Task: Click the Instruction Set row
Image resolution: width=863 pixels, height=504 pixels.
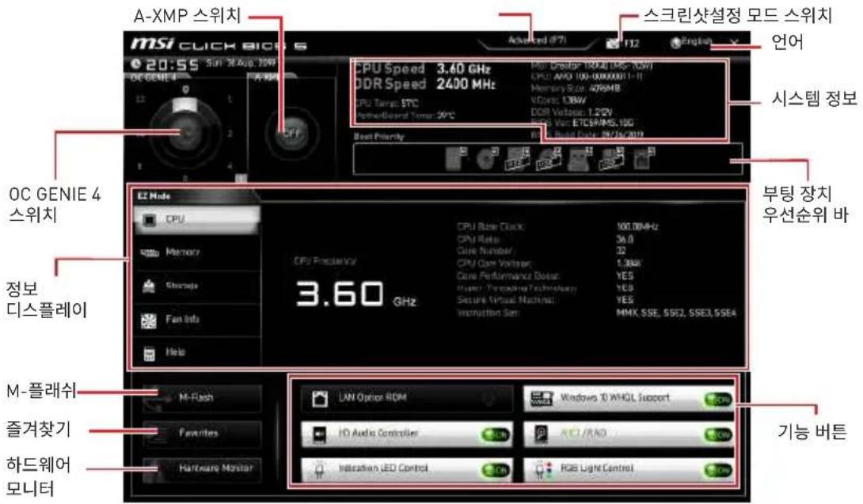Action: tap(597, 313)
